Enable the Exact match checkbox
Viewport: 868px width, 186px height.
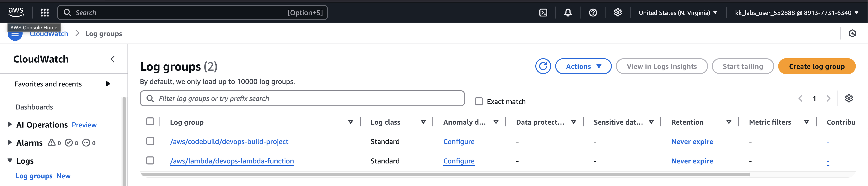click(x=478, y=101)
